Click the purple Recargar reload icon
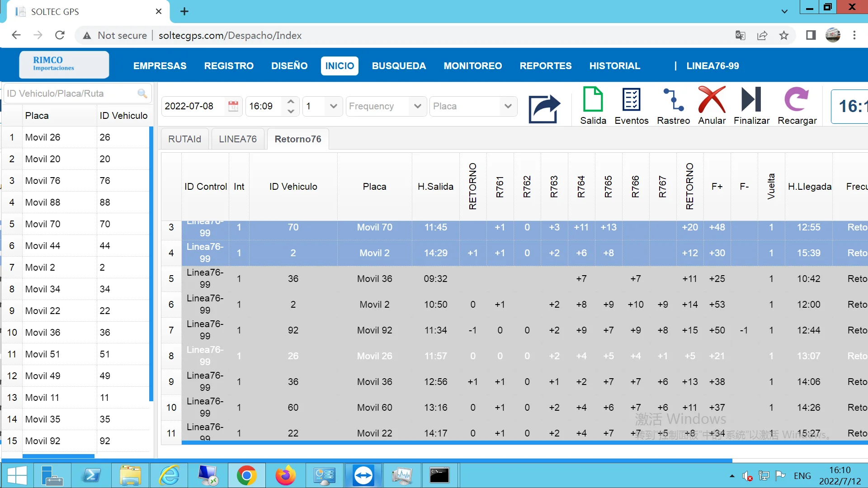 (x=797, y=100)
